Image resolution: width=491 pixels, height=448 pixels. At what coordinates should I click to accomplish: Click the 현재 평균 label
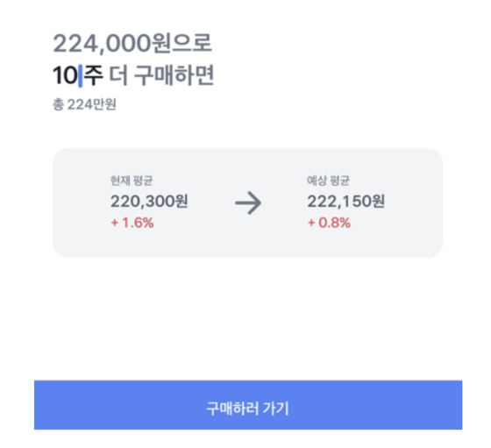(x=132, y=181)
